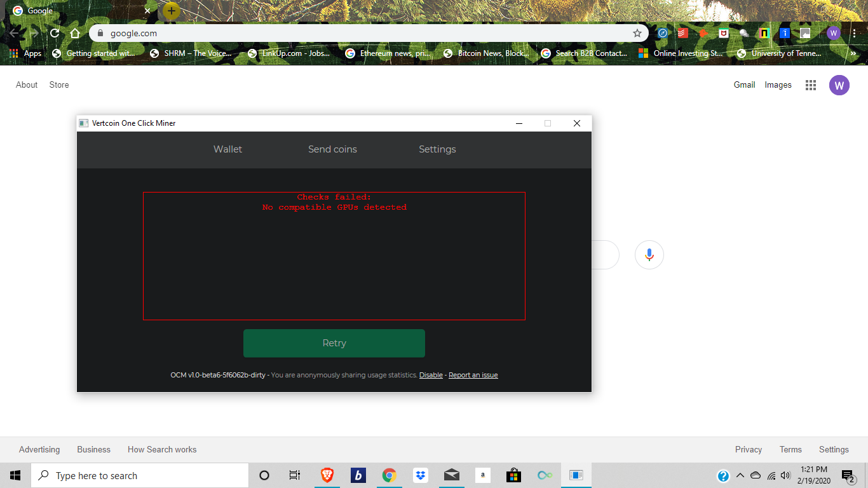Launch Brave browser from the taskbar

click(x=327, y=475)
